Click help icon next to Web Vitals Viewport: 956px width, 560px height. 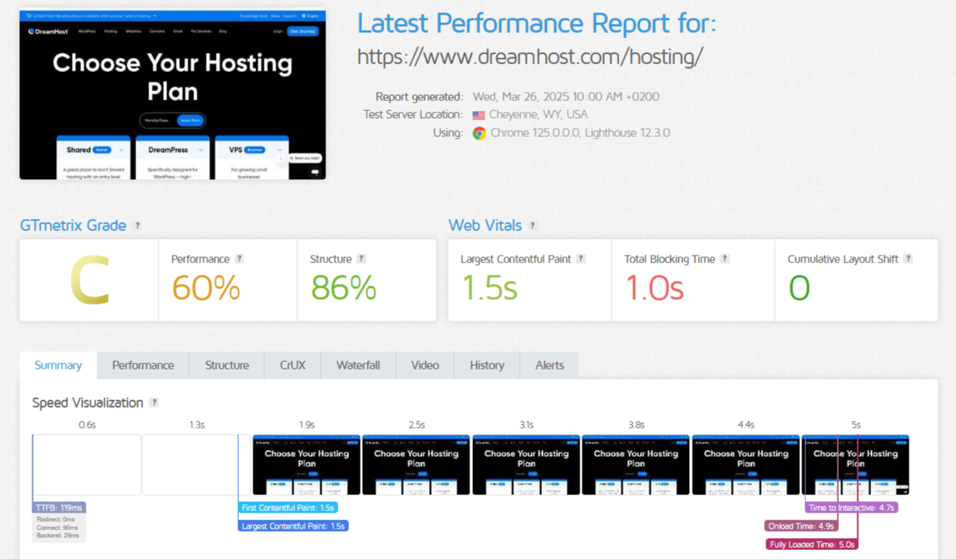point(533,226)
